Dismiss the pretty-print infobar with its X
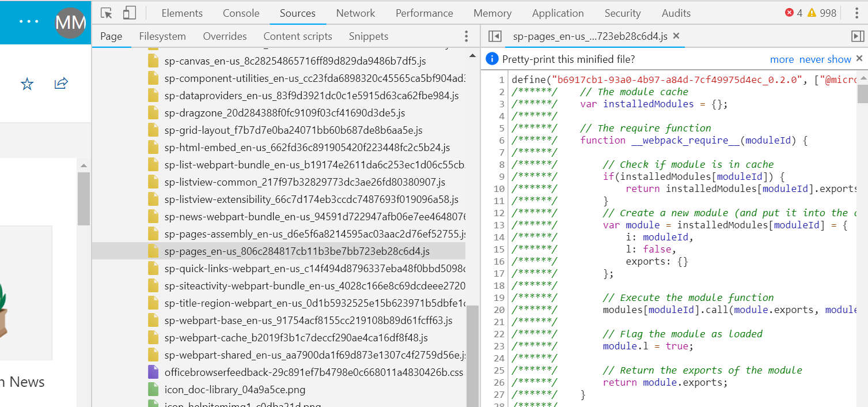 (859, 59)
